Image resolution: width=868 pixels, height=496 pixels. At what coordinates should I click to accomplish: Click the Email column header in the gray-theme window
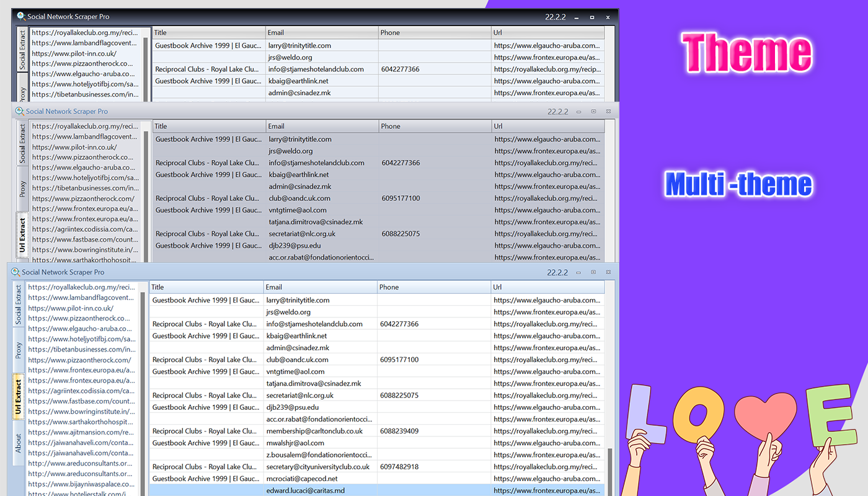coord(322,126)
